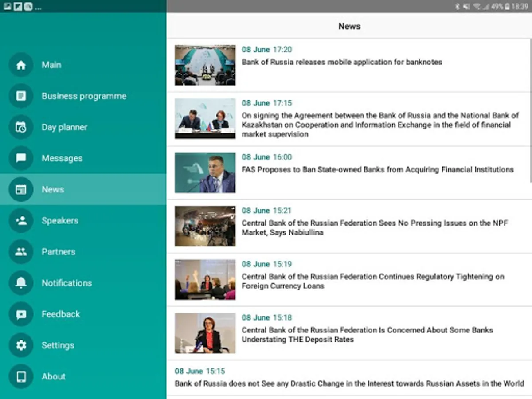Click the '08 June 15:15' timestamp

click(200, 371)
